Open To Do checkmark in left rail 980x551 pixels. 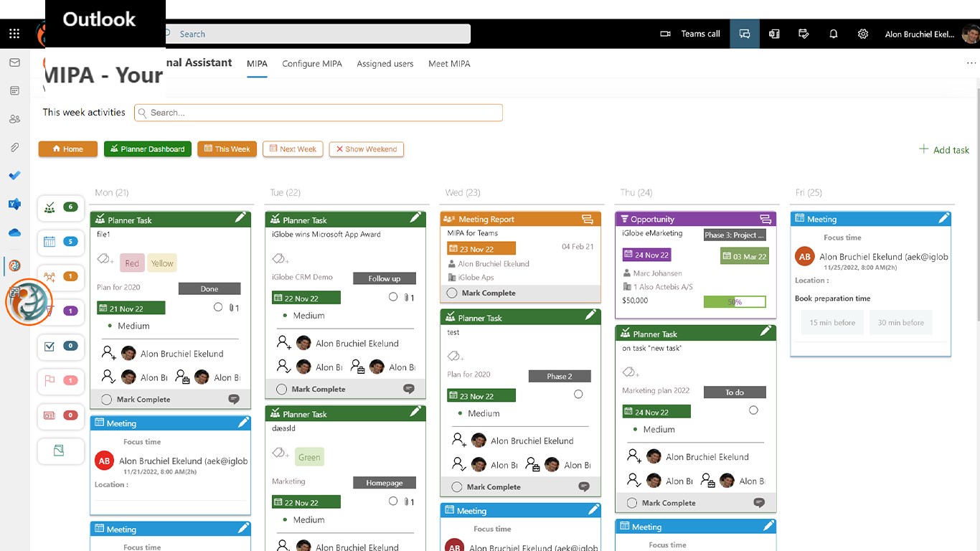14,176
